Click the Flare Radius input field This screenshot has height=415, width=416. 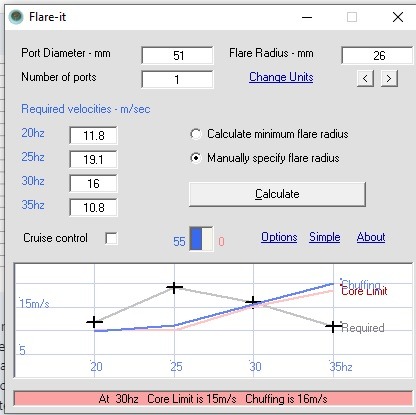coord(378,55)
